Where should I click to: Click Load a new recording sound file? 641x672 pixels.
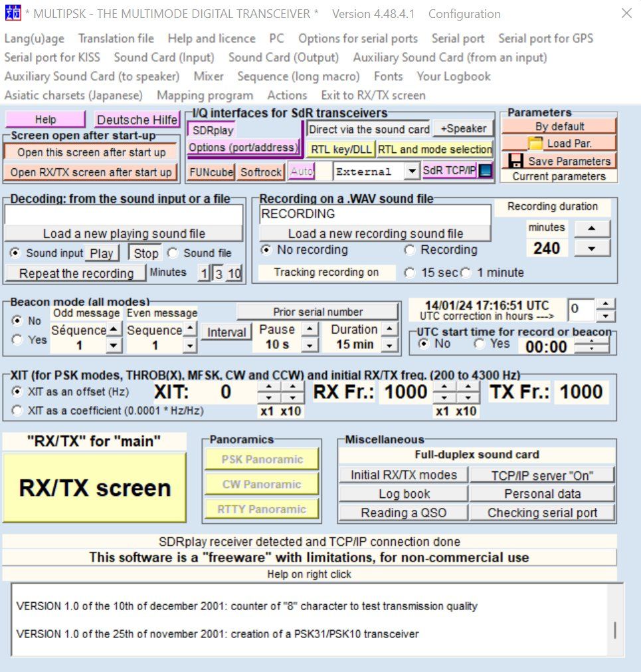375,233
